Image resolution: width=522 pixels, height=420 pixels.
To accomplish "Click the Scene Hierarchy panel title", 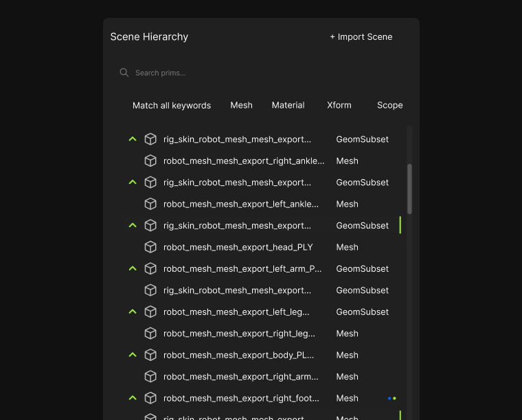I will click(149, 37).
